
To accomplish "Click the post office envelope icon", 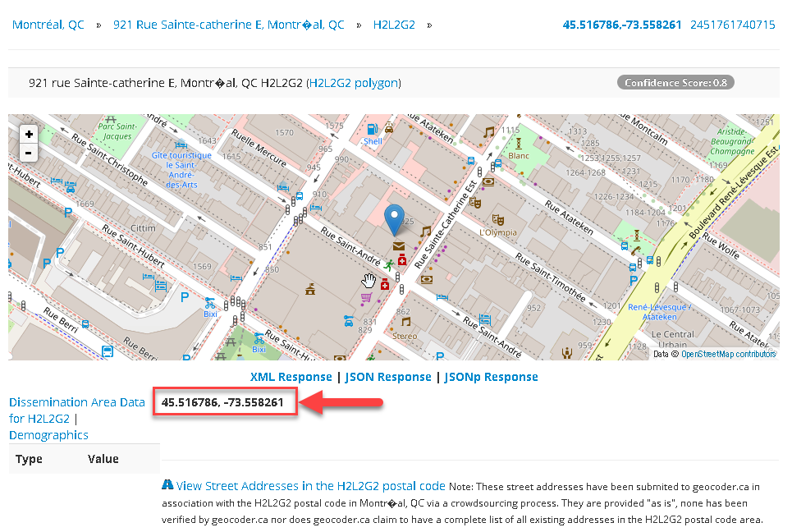I will tap(399, 245).
